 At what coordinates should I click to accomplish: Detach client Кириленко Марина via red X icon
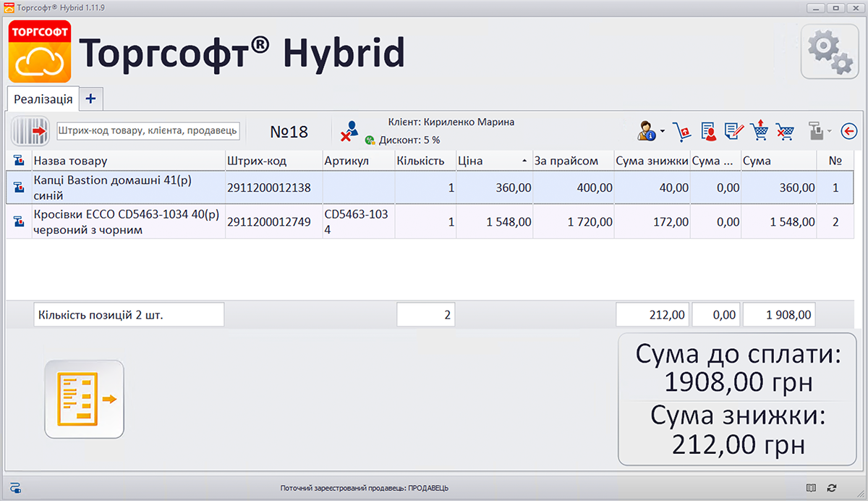tap(346, 136)
